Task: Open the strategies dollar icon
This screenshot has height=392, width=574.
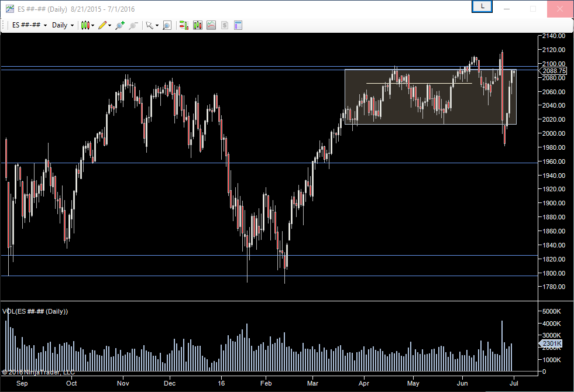Action: [x=224, y=25]
